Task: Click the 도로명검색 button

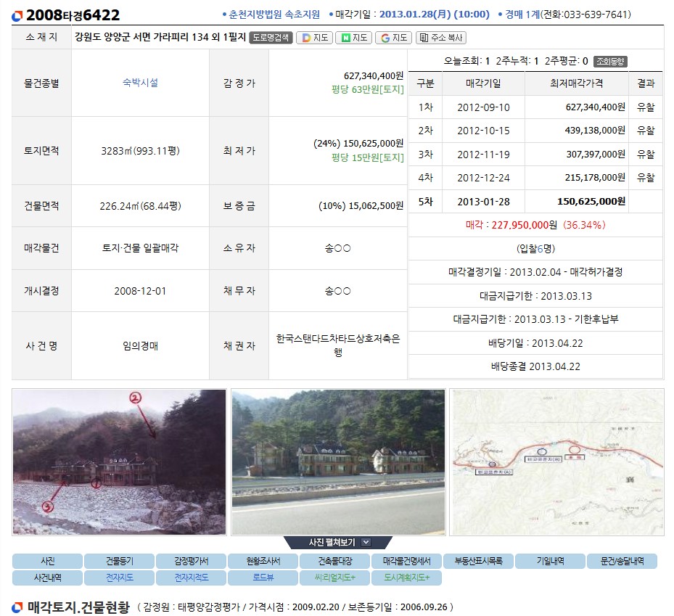Action: [271, 38]
